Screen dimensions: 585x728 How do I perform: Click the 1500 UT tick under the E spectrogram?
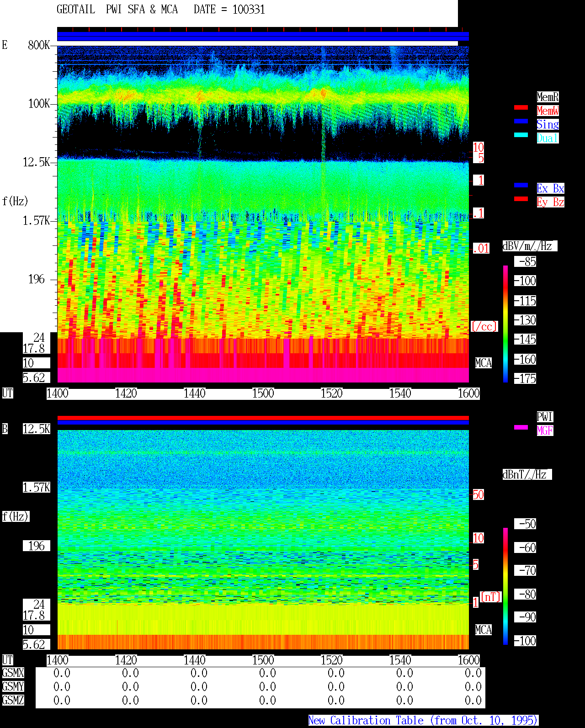(263, 393)
